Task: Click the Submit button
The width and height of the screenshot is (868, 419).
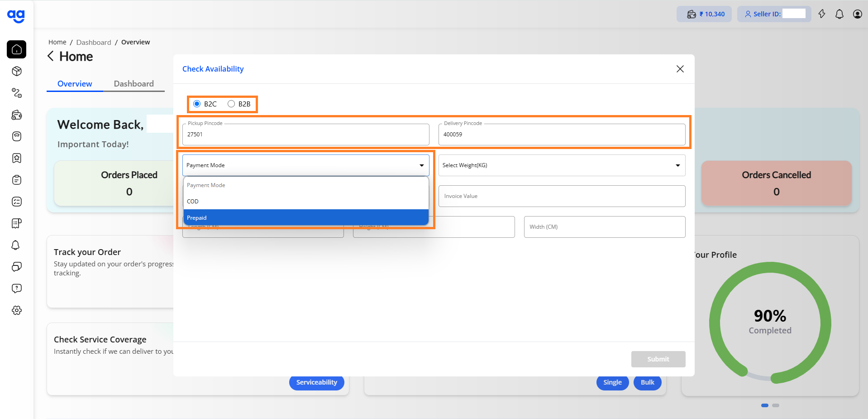Action: pos(658,359)
